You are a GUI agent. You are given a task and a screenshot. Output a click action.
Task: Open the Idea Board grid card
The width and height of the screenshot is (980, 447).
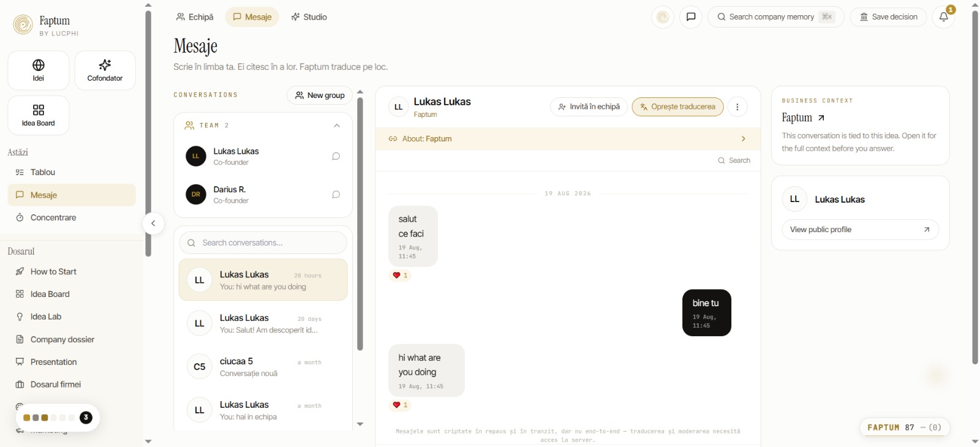click(x=39, y=115)
